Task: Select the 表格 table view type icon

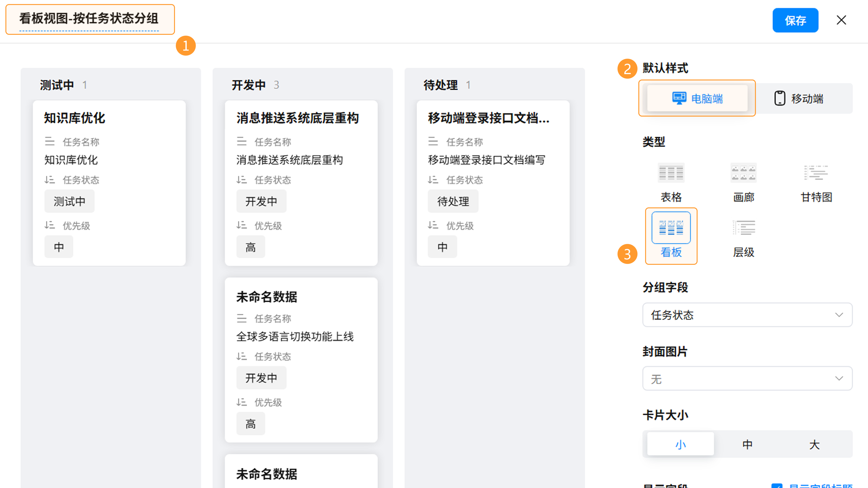Action: (x=671, y=173)
